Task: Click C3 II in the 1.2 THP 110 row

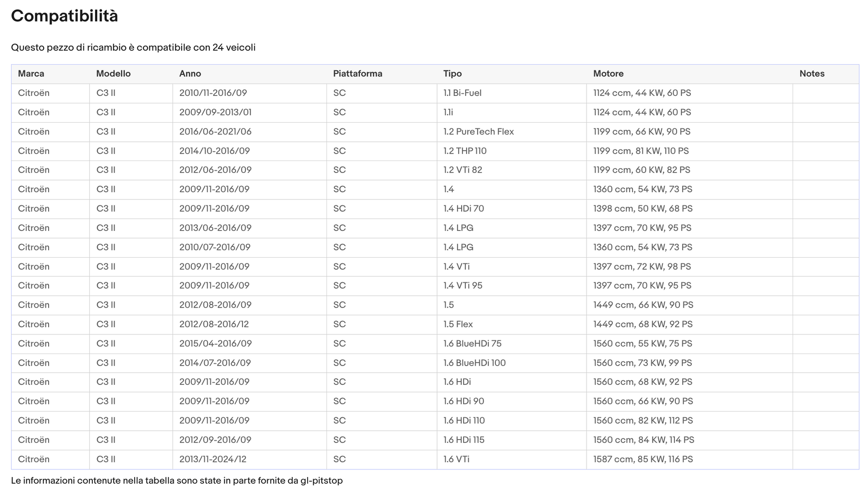Action: point(106,151)
